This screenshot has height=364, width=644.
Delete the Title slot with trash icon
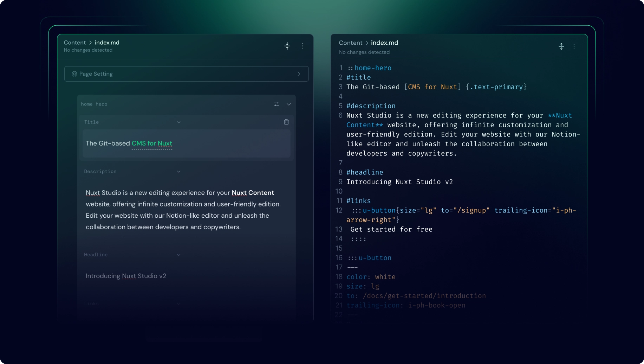286,122
